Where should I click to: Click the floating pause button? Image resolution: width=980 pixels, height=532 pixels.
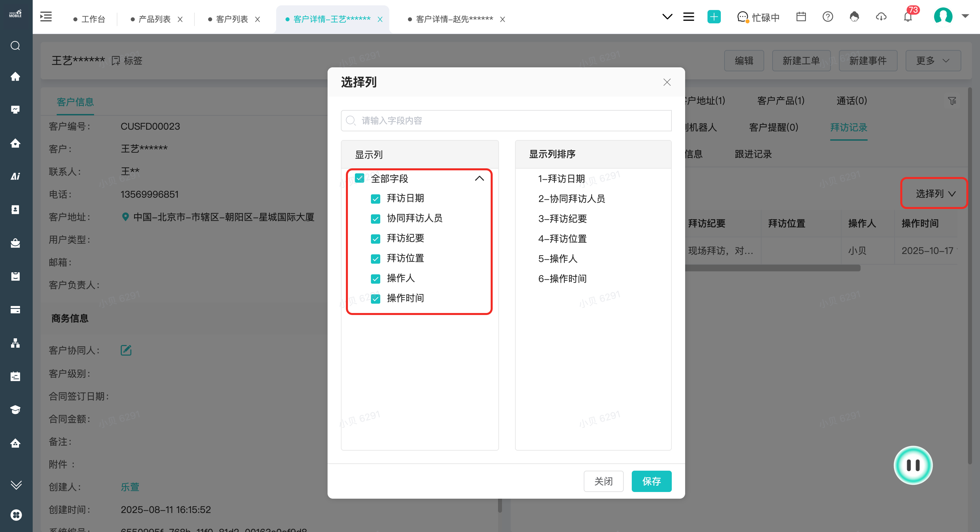click(913, 465)
